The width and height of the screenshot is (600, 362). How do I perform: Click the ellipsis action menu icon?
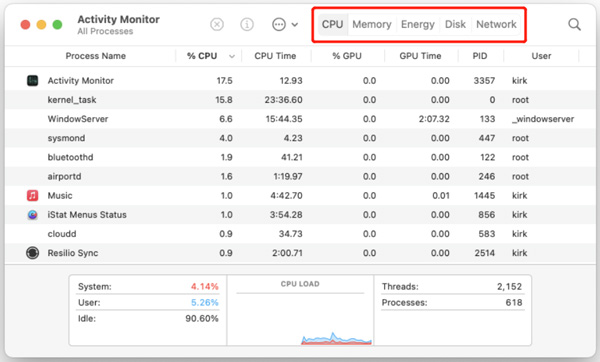point(279,25)
